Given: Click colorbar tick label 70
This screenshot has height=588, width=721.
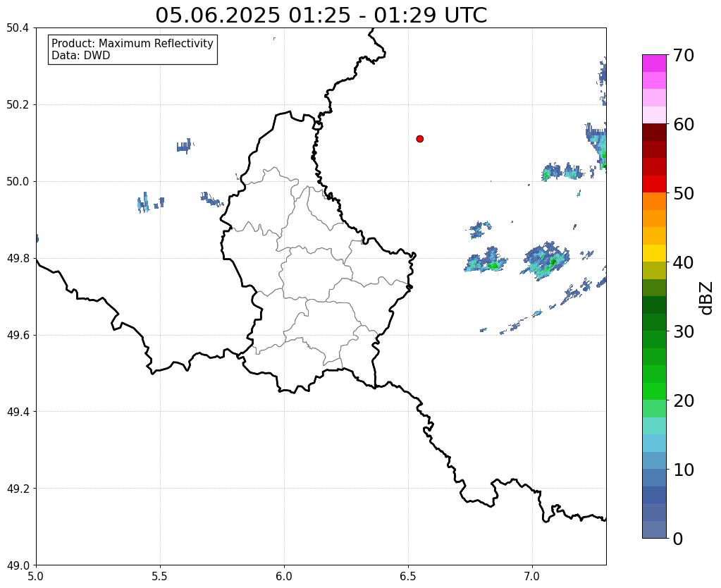Looking at the screenshot, I should (x=684, y=55).
